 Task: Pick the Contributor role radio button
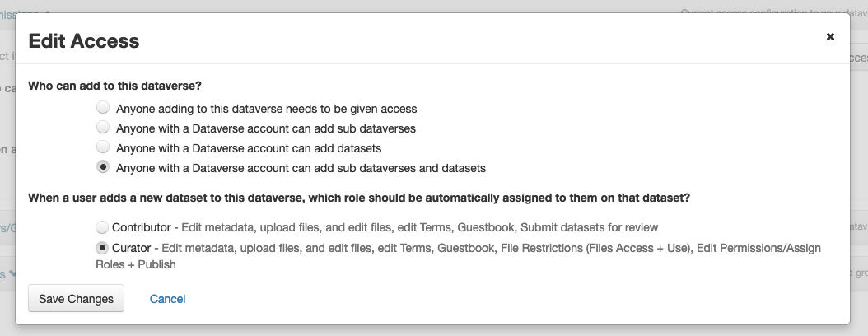pyautogui.click(x=103, y=226)
